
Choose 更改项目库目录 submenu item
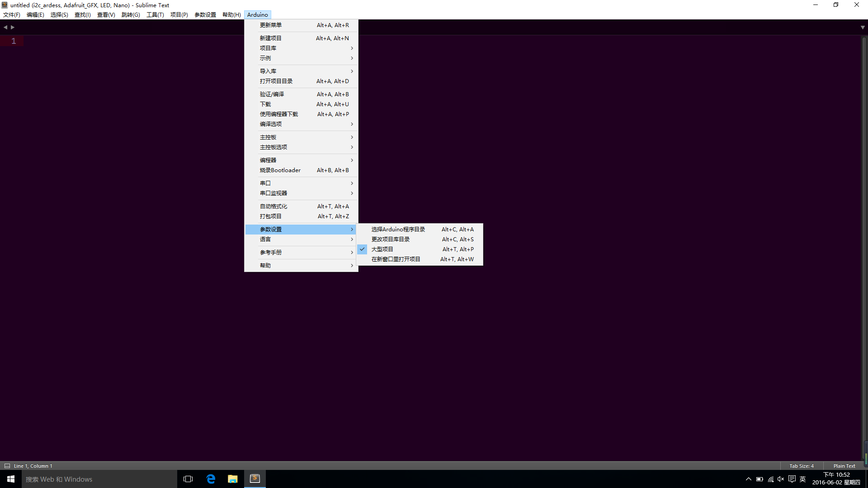click(x=420, y=239)
